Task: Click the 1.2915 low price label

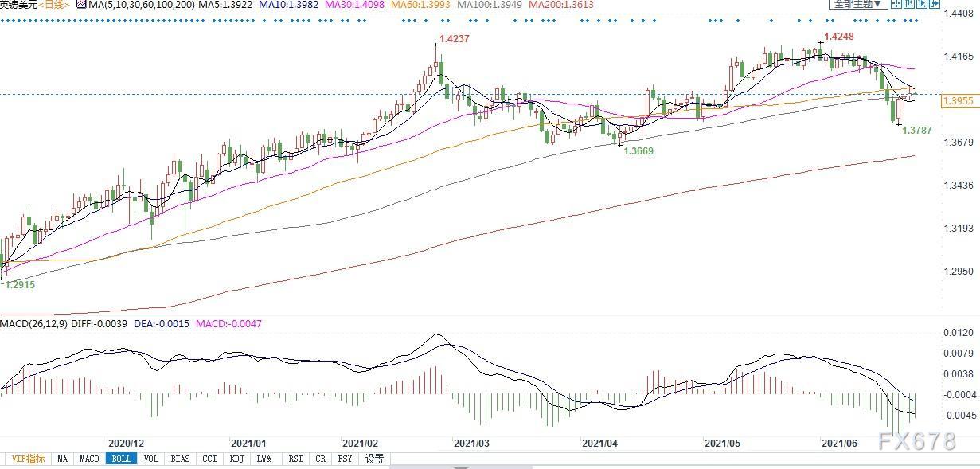Action: coord(19,284)
